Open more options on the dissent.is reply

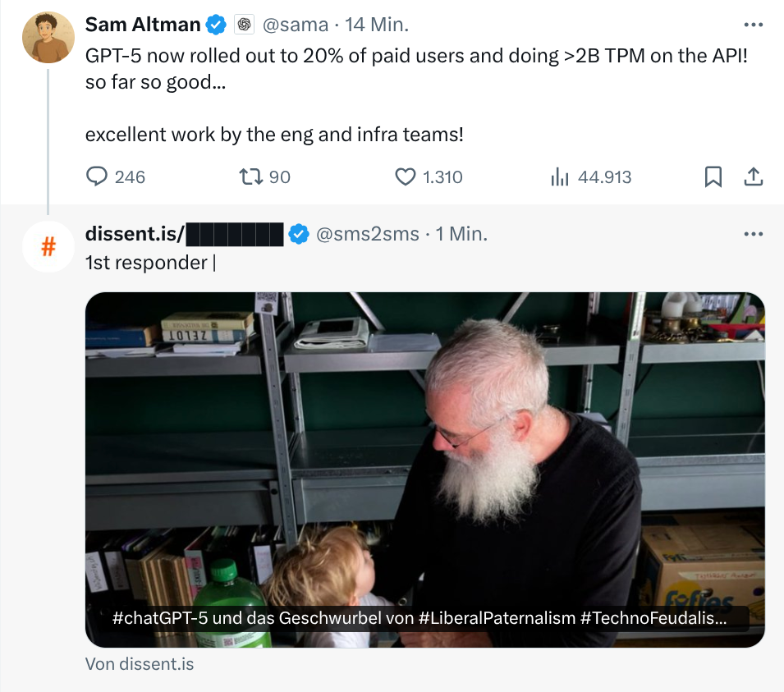tap(753, 234)
